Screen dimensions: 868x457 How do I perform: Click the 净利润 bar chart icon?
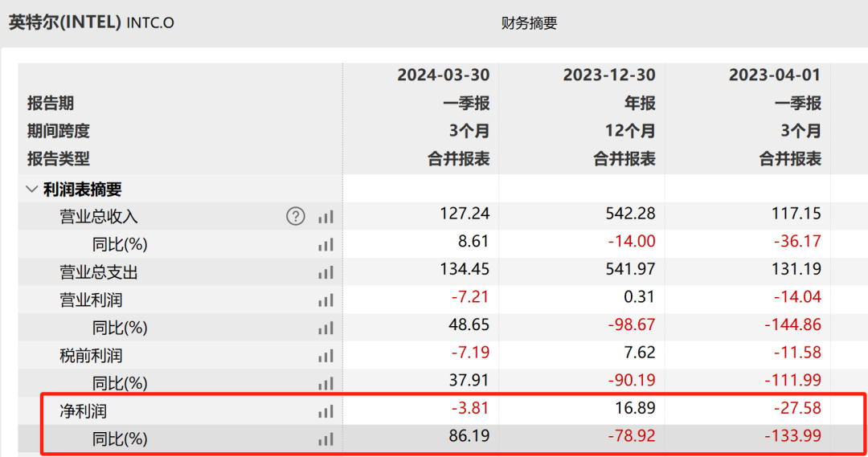coord(325,411)
